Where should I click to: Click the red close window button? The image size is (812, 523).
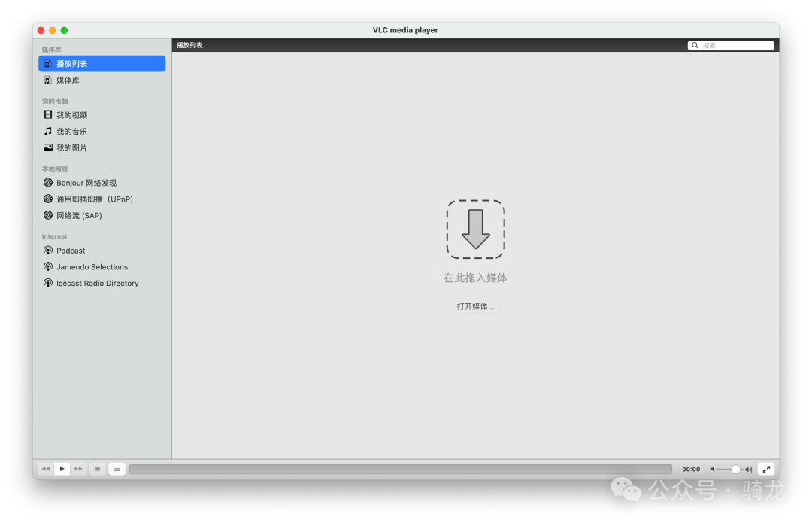coord(41,30)
